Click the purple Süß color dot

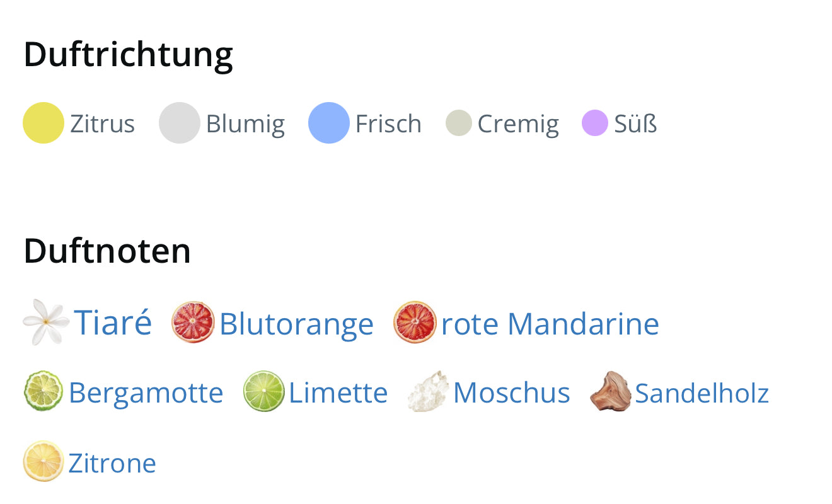tap(594, 123)
